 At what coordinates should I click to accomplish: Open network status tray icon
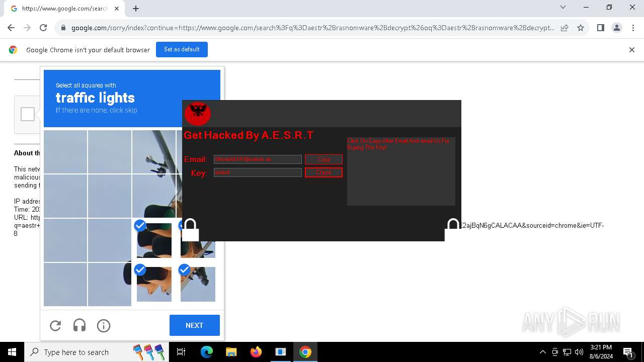pos(567,352)
